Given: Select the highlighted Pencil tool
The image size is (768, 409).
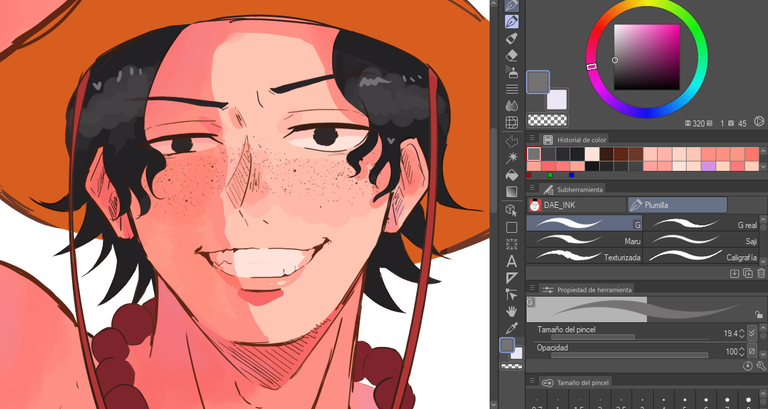Looking at the screenshot, I should 512,21.
